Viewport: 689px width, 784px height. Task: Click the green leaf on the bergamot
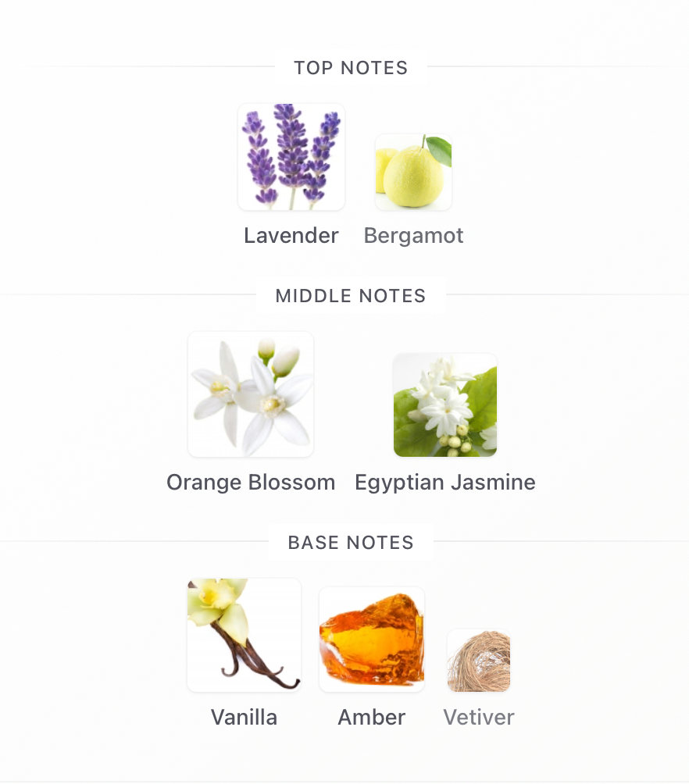pos(438,149)
